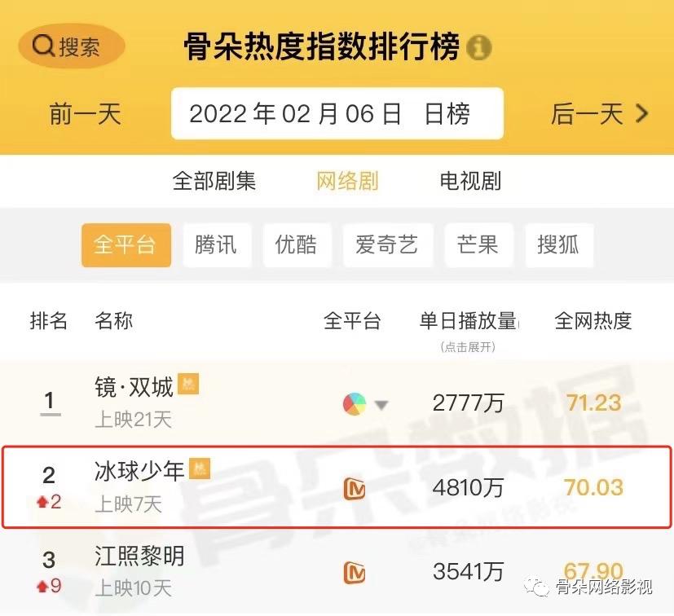Image resolution: width=674 pixels, height=616 pixels.
Task: Filter by the 腾讯 platform
Action: (215, 244)
